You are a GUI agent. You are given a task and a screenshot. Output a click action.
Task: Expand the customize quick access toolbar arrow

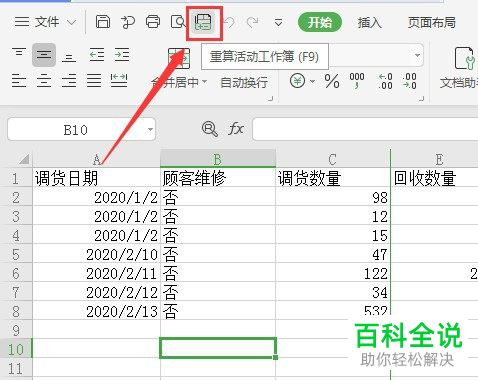point(278,23)
